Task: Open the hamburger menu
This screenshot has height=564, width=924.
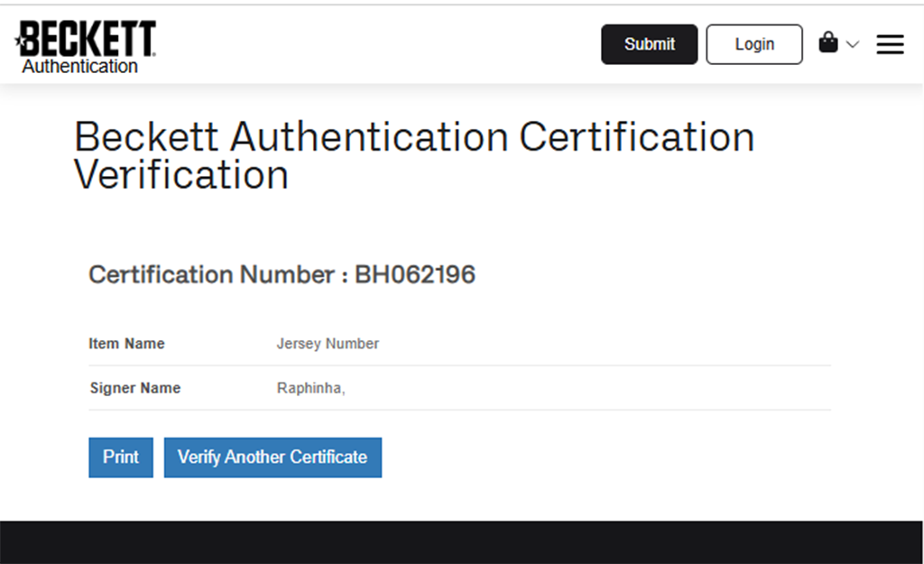Action: (890, 44)
